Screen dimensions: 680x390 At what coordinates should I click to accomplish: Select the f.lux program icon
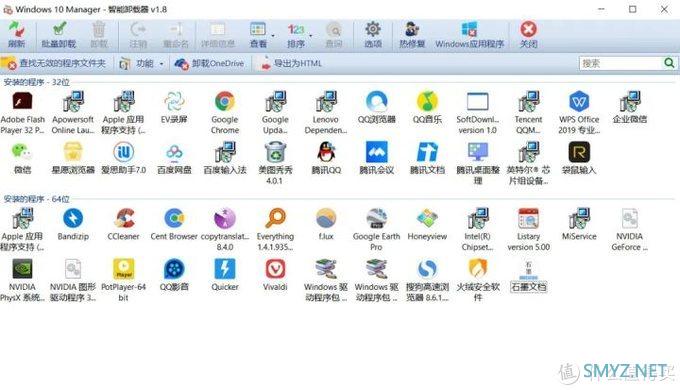(326, 218)
